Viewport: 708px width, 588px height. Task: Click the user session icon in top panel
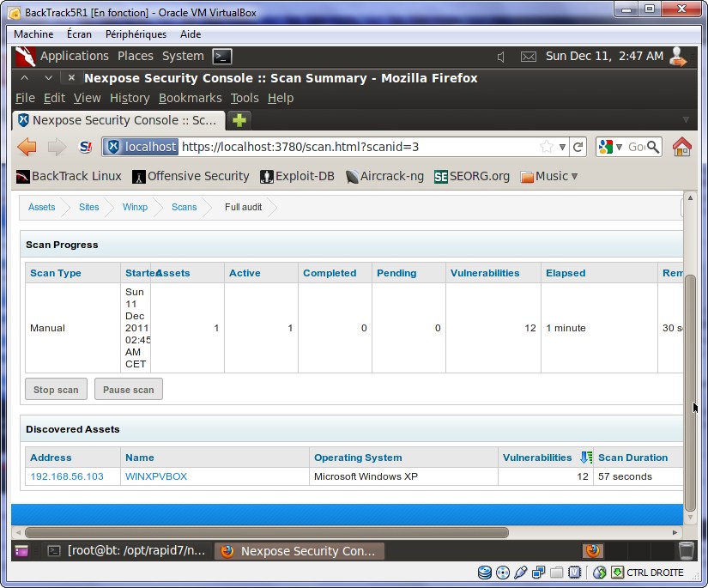click(678, 57)
